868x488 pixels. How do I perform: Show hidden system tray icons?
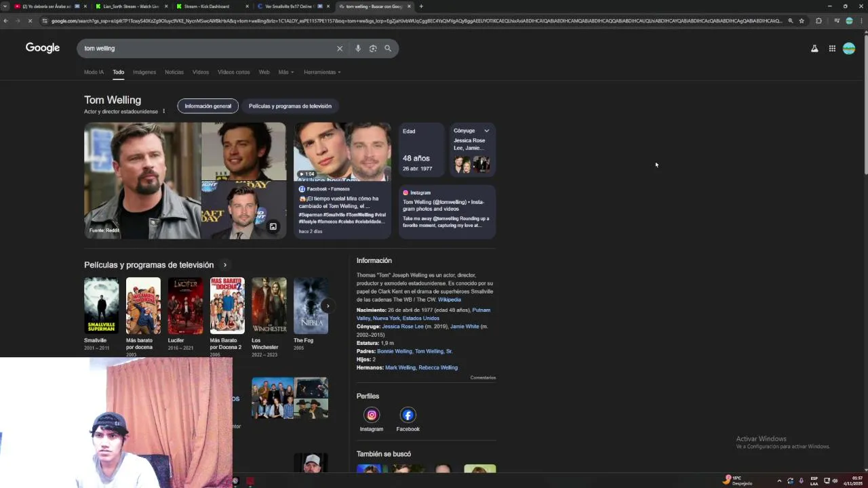pos(779,481)
